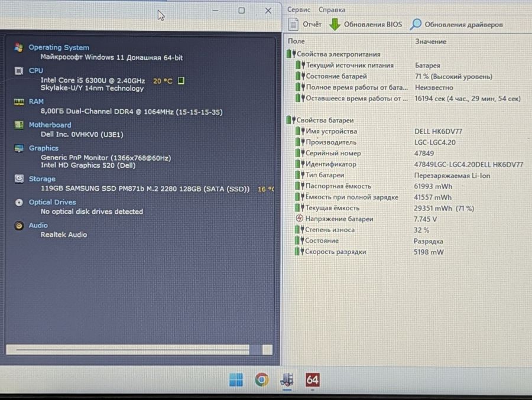Select the Степень износа row

[x=362, y=230]
